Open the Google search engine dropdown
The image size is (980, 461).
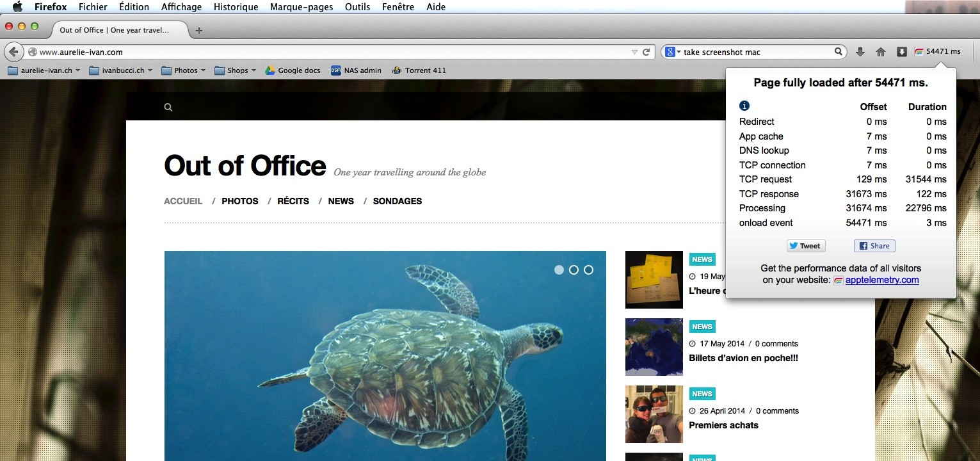[672, 52]
